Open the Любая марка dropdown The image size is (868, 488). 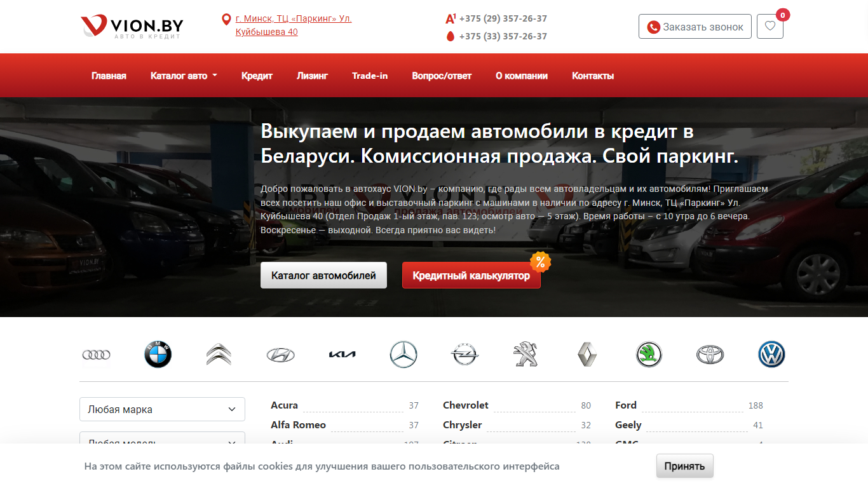click(x=162, y=409)
